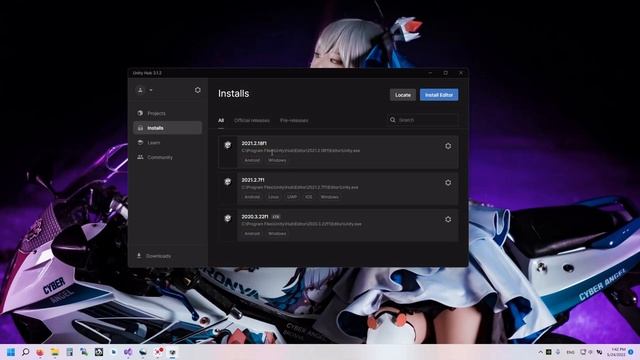Open the Windows Start menu
Image resolution: width=640 pixels, height=360 pixels.
tap(11, 352)
